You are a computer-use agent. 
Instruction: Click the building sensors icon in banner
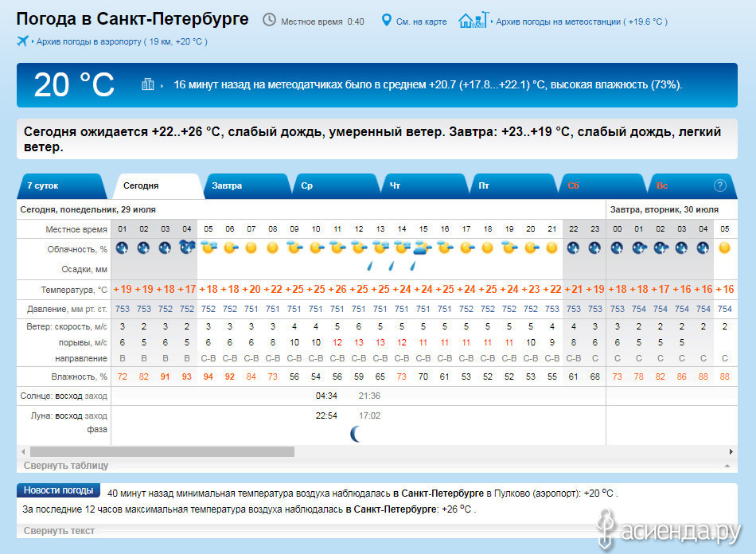(147, 84)
